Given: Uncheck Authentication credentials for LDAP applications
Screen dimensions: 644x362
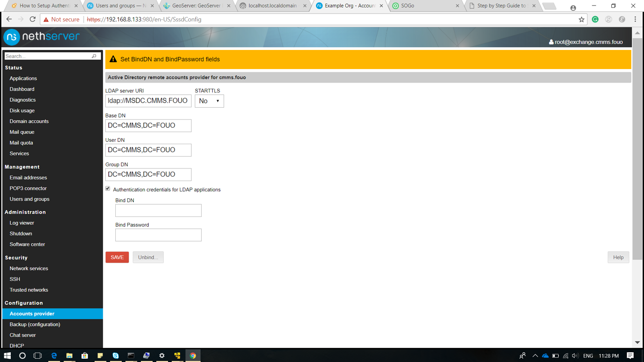Looking at the screenshot, I should (108, 188).
